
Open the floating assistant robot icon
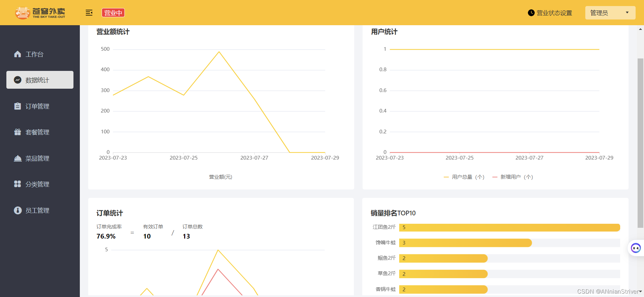pos(636,248)
